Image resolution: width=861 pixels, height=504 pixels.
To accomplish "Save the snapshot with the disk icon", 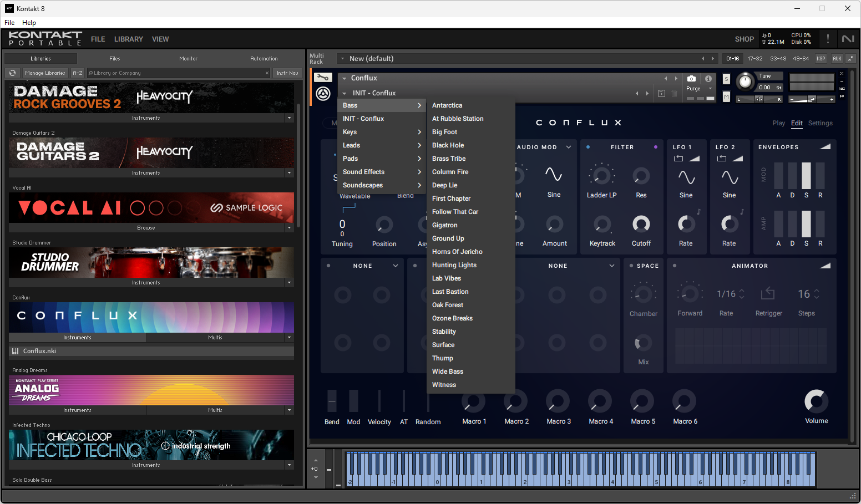I will click(x=661, y=93).
